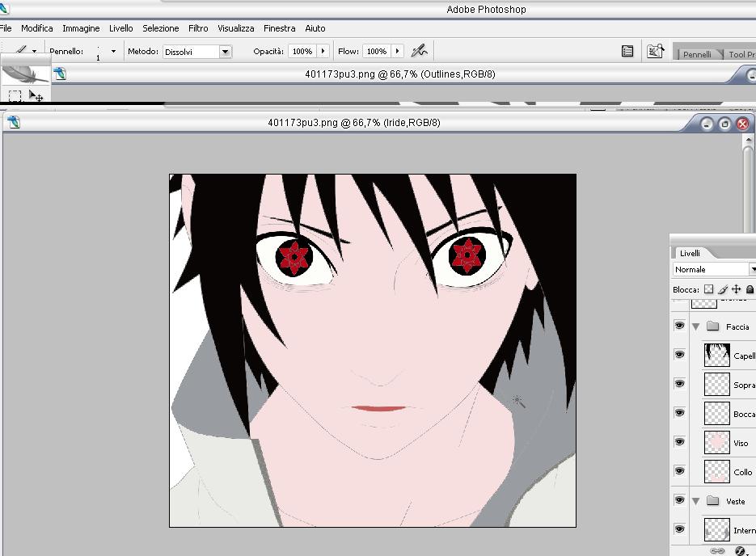Click the lock position icon
The height and width of the screenshot is (556, 756).
point(737,289)
